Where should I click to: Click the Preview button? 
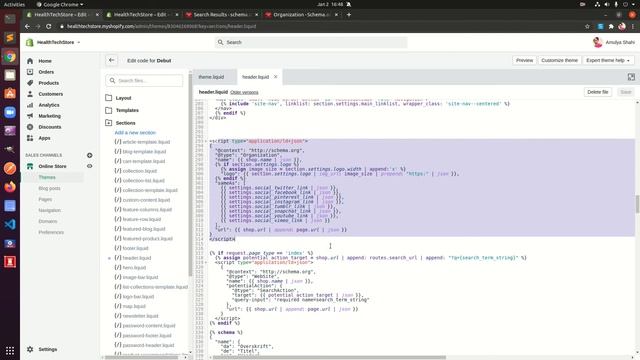tap(524, 60)
